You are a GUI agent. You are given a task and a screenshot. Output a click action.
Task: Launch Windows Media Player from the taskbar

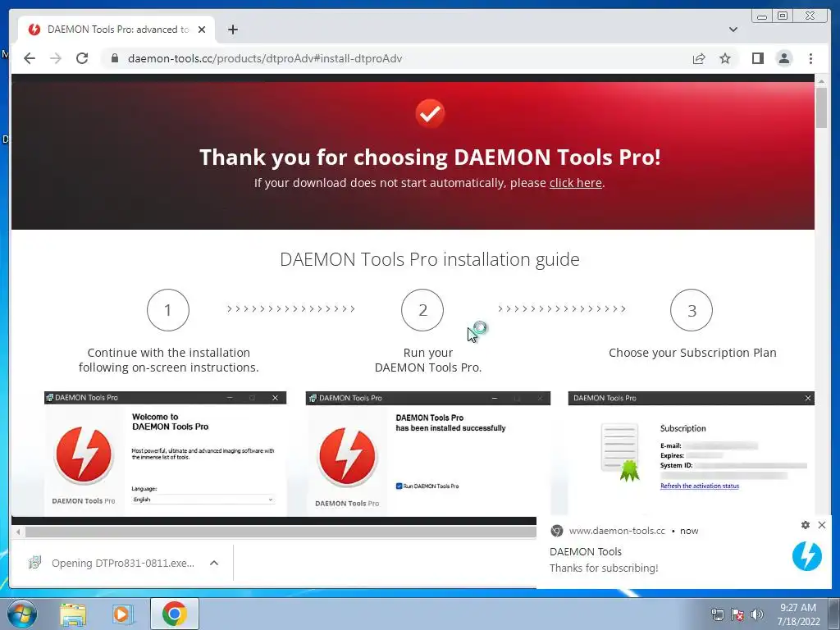click(x=123, y=614)
